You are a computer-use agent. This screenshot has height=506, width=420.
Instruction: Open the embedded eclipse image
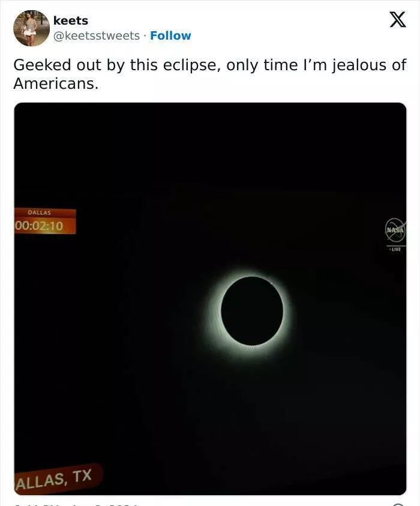click(x=210, y=298)
